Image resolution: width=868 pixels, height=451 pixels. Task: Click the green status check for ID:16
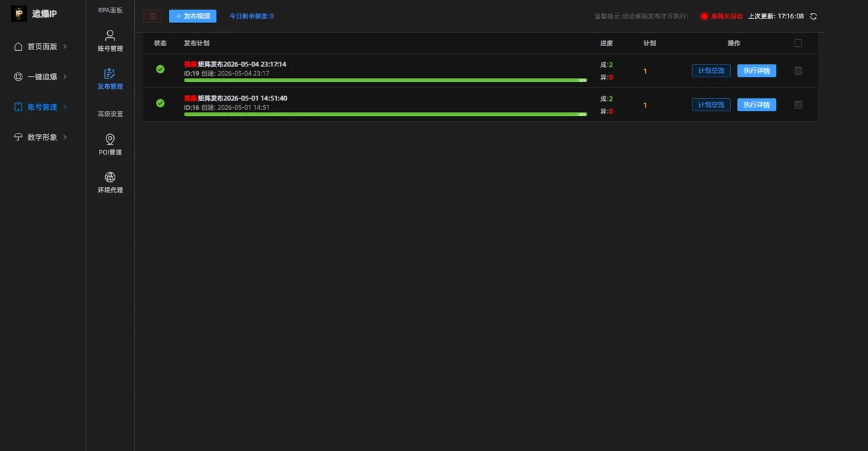[x=160, y=103]
